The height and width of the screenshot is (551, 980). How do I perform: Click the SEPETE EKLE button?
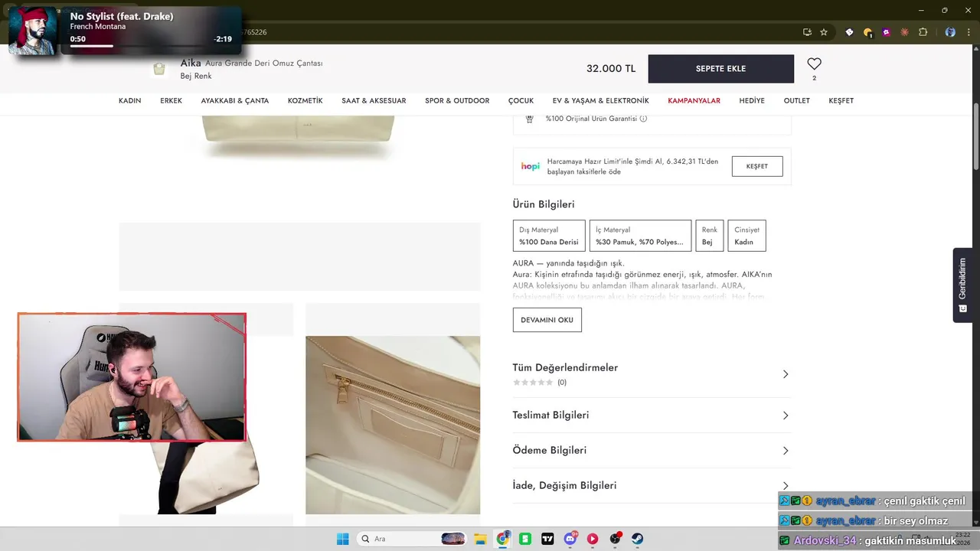click(720, 69)
